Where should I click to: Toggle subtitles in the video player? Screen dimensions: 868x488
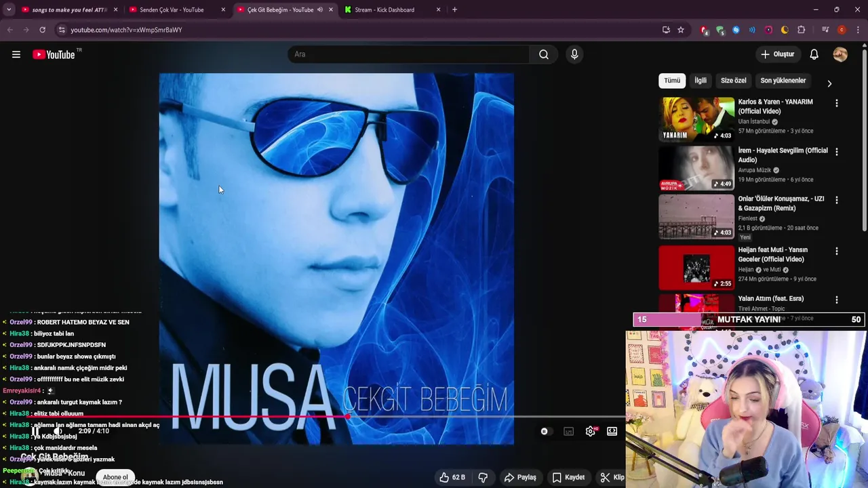pyautogui.click(x=568, y=431)
